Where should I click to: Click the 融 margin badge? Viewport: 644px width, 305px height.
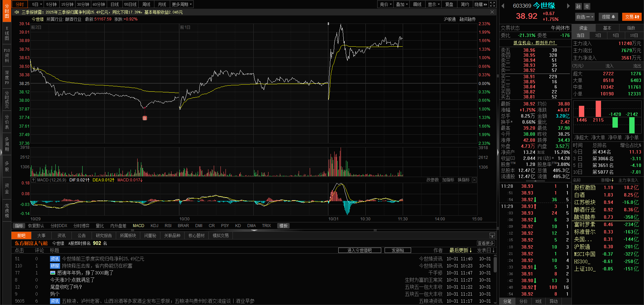tap(579, 6)
